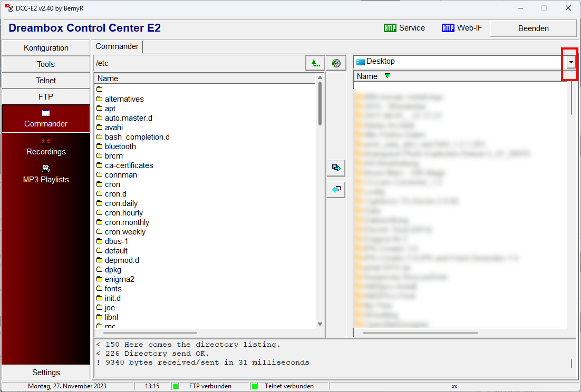Expand the Desktop location dropdown
This screenshot has height=392, width=581.
click(x=571, y=62)
